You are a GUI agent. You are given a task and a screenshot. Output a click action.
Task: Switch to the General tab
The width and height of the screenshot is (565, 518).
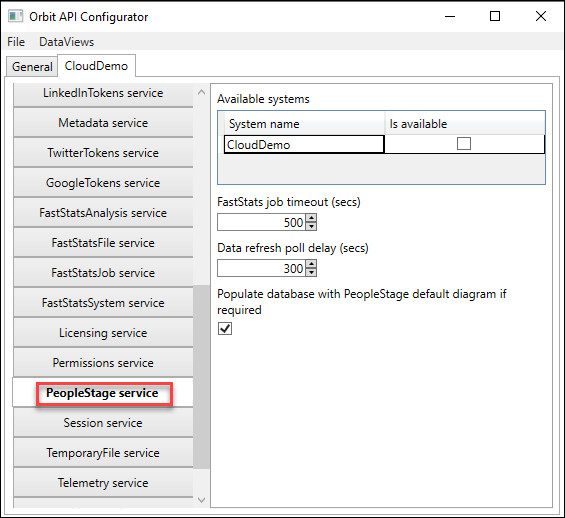click(x=32, y=67)
